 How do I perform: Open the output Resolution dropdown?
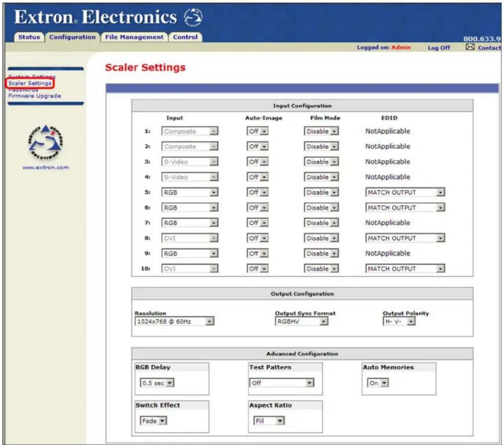(x=174, y=321)
